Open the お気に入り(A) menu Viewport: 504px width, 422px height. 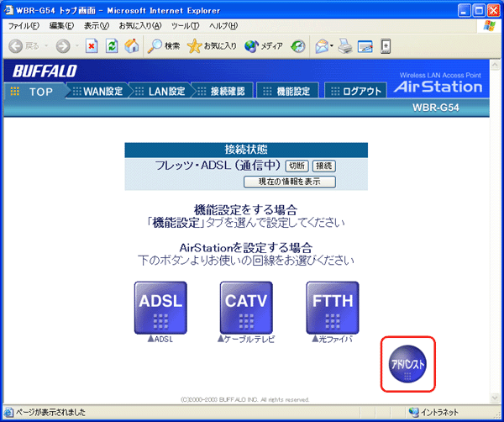[140, 26]
